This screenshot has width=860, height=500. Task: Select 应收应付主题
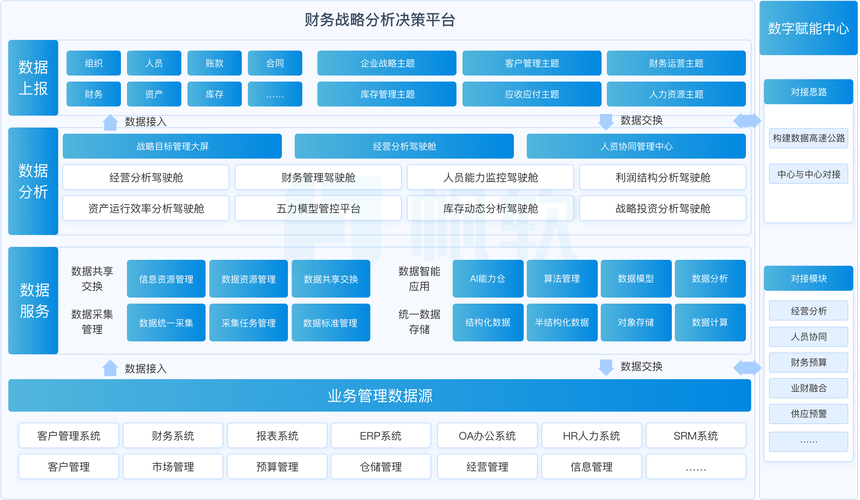531,94
